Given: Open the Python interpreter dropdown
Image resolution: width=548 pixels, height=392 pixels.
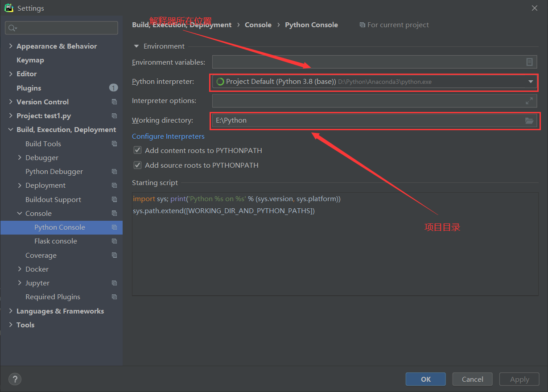Looking at the screenshot, I should (530, 82).
